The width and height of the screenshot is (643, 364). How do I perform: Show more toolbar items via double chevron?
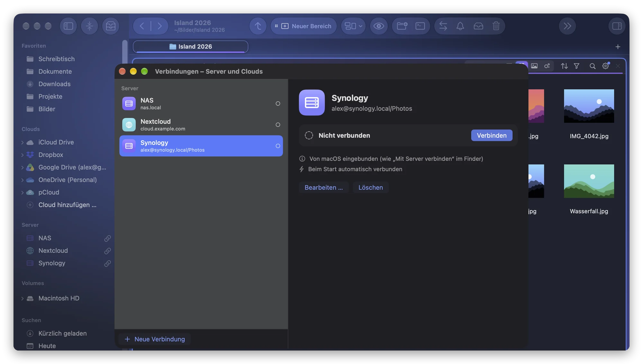pos(567,26)
